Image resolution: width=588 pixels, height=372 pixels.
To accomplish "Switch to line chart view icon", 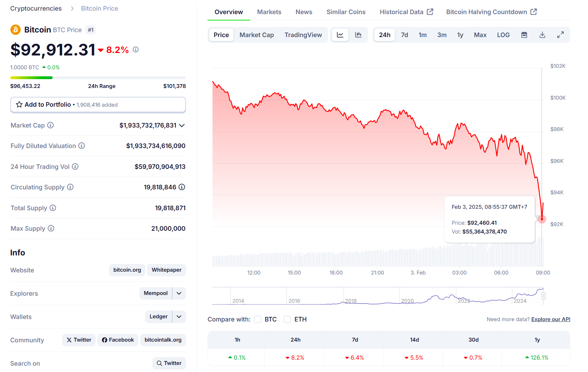I will coord(340,35).
